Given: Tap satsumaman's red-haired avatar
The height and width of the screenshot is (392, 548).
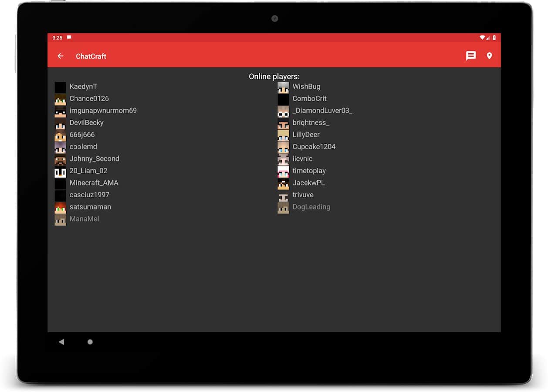Looking at the screenshot, I should [60, 207].
